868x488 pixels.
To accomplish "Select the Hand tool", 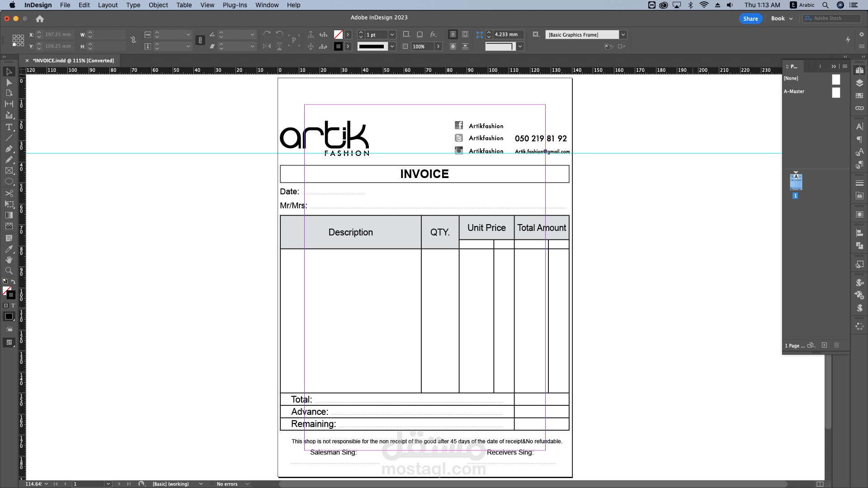I will coord(9,260).
